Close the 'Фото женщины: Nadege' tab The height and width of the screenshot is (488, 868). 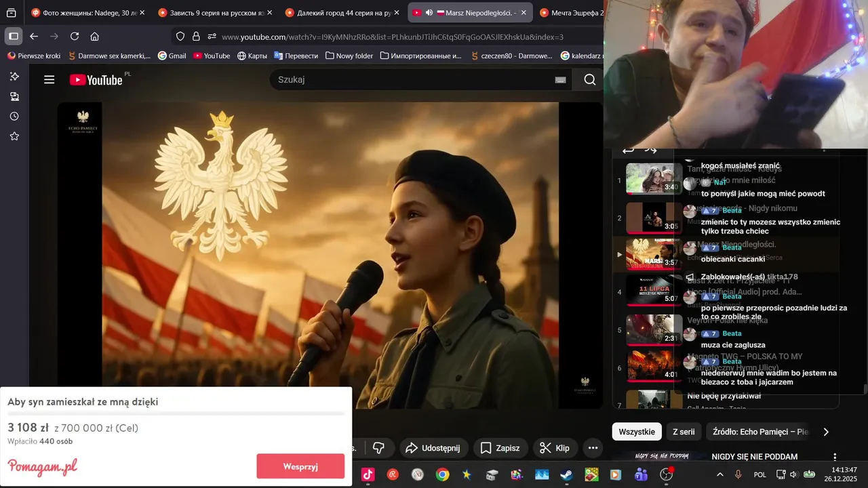pyautogui.click(x=142, y=13)
